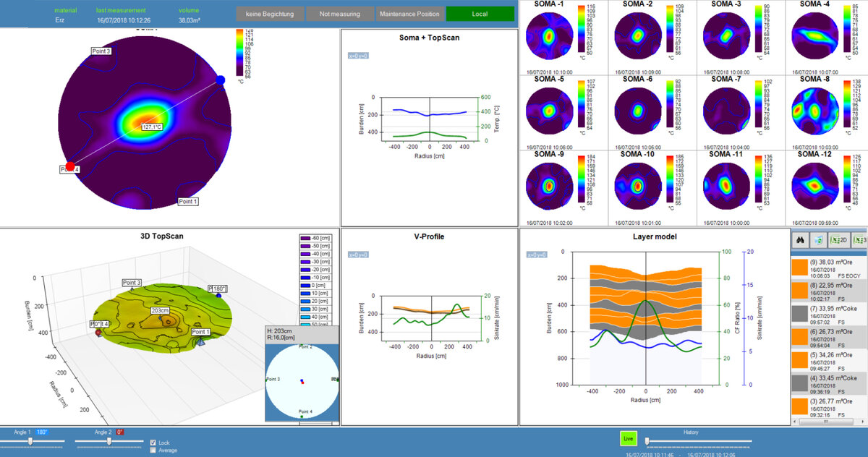Click the History slider handle
Image resolution: width=868 pixels, height=457 pixels.
(x=647, y=440)
